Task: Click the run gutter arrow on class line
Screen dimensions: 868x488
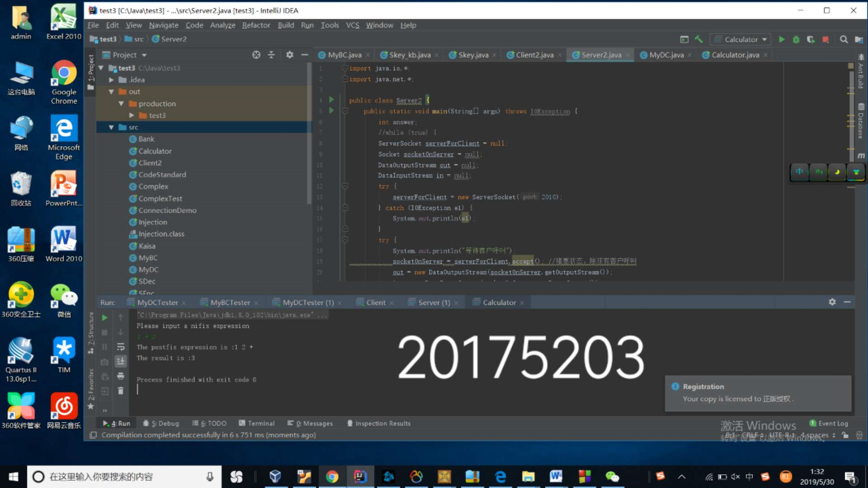Action: 331,100
